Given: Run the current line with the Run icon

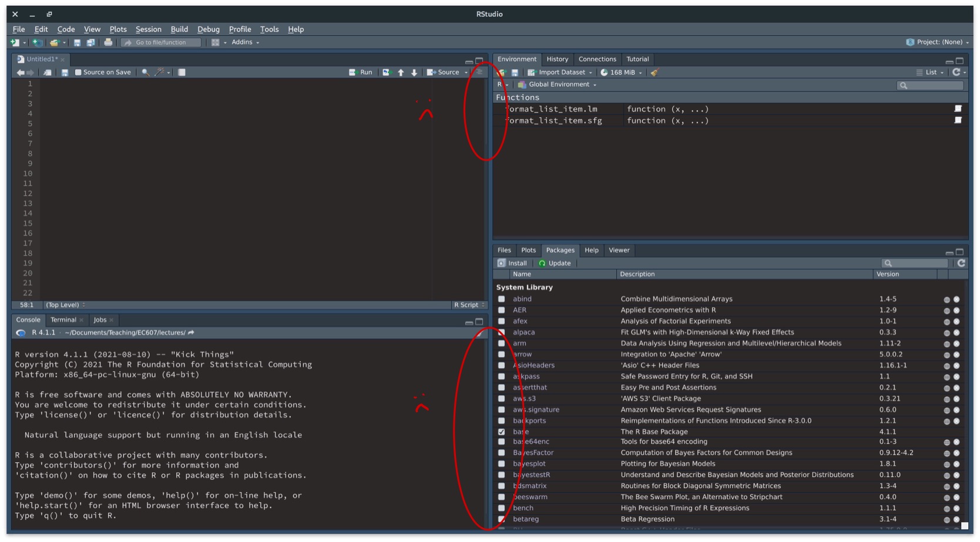Looking at the screenshot, I should [x=361, y=72].
